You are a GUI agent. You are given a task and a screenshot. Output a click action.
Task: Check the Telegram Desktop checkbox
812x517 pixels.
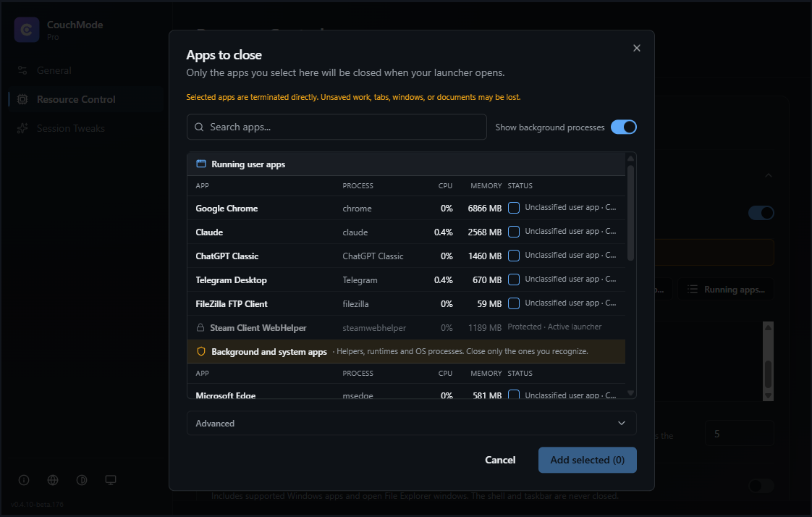pos(514,279)
